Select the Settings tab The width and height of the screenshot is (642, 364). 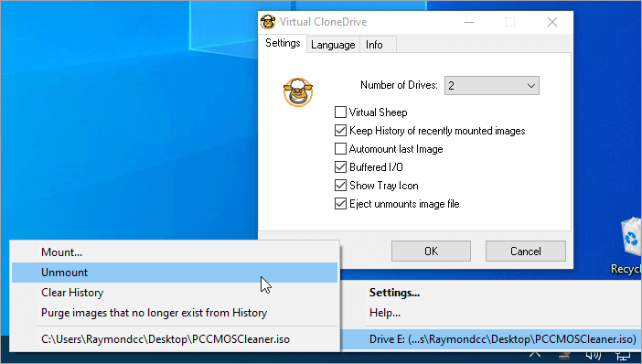coord(283,43)
